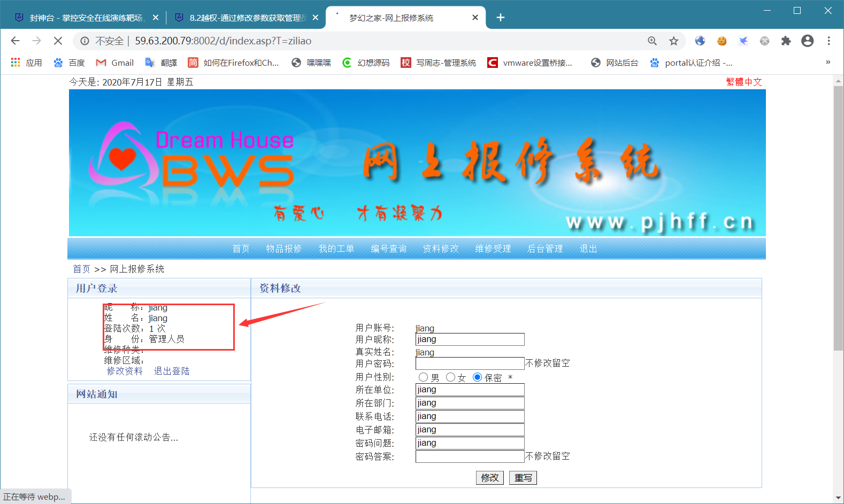Open the portal认证介绍 bookmark
Image resolution: width=844 pixels, height=504 pixels.
(x=691, y=63)
